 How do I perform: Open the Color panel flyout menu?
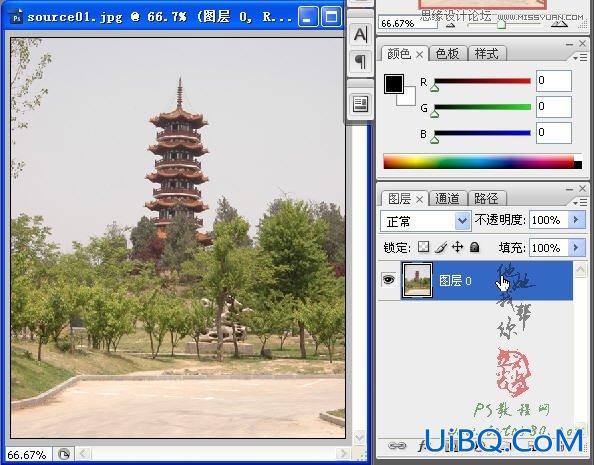point(580,58)
